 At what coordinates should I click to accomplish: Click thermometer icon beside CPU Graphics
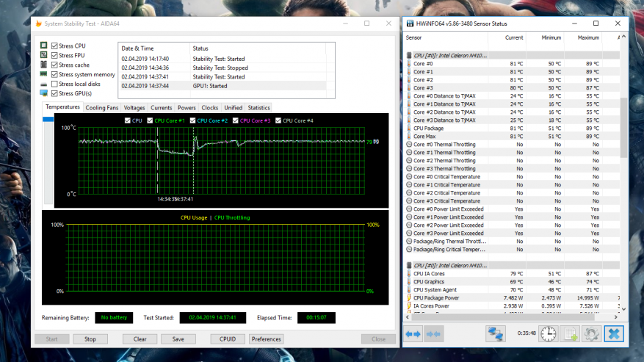click(x=409, y=282)
